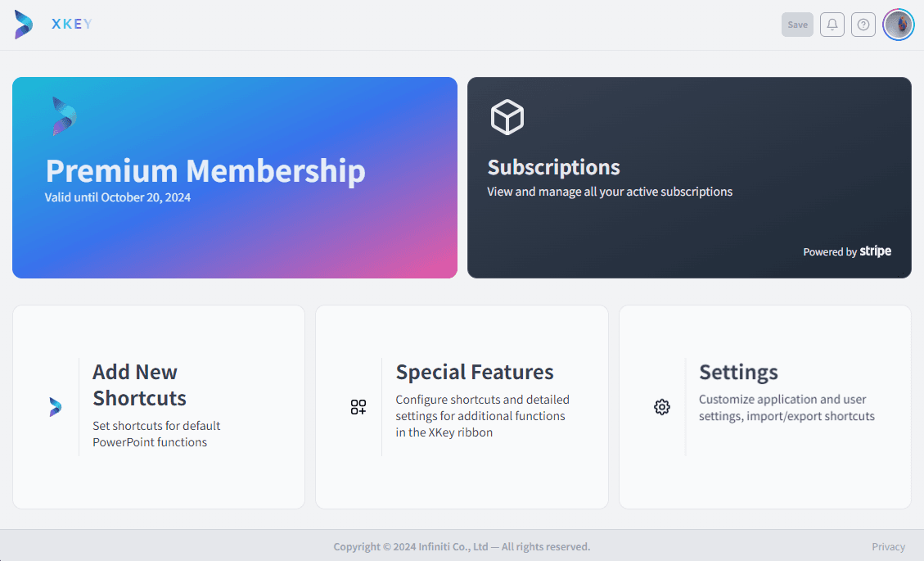The width and height of the screenshot is (924, 561).
Task: Click the 'Valid until October 20, 2024' text
Action: (118, 197)
